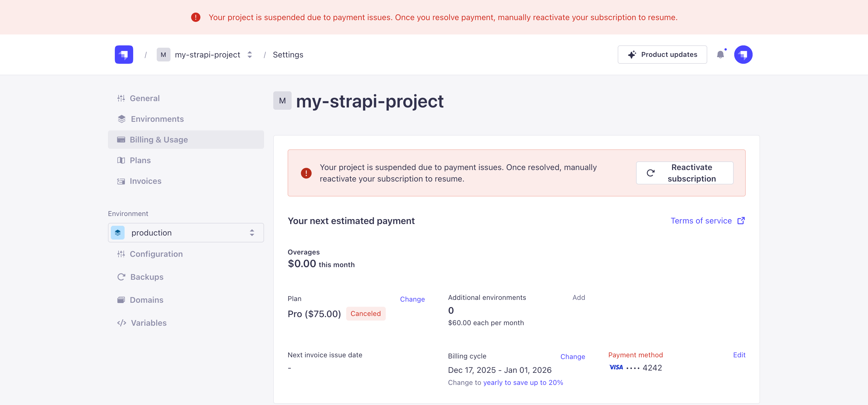Screen dimensions: 868x405
Task: Open Product updates
Action: (662, 55)
